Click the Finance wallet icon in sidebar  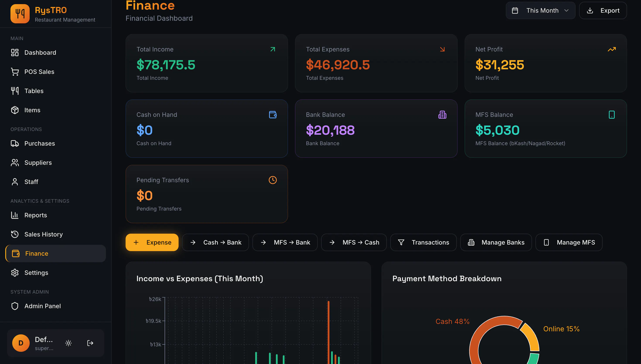(x=16, y=253)
